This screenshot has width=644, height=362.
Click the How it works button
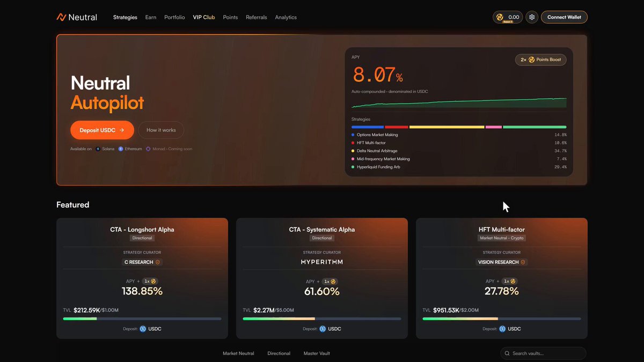coord(161,130)
